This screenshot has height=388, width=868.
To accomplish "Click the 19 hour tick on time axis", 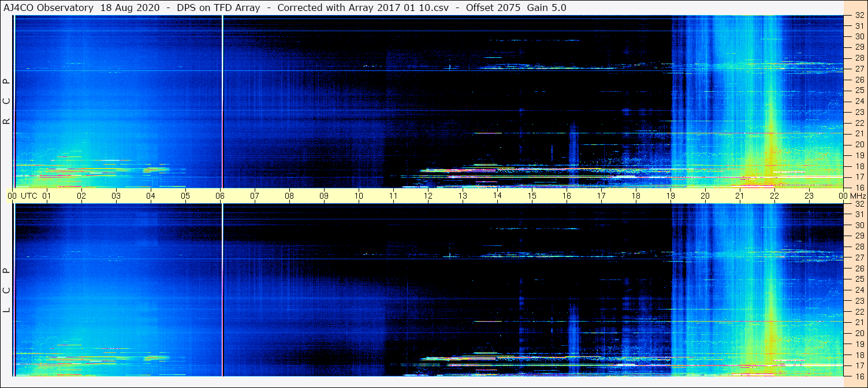I will 670,196.
